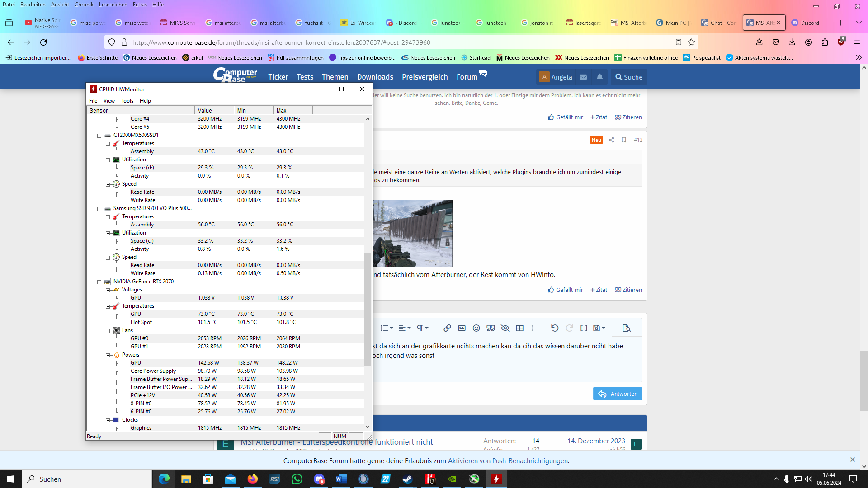
Task: Click the undo icon in editor
Action: pos(555,328)
